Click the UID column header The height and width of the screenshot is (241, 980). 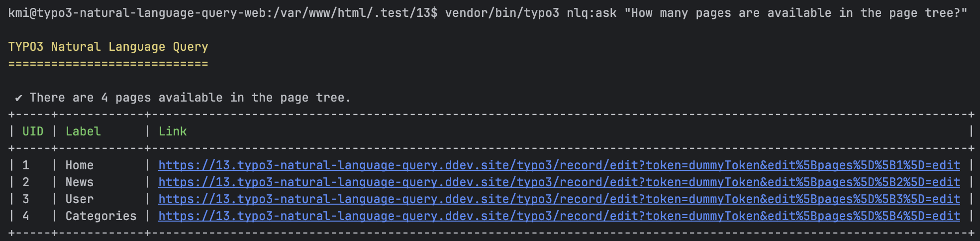[x=33, y=131]
